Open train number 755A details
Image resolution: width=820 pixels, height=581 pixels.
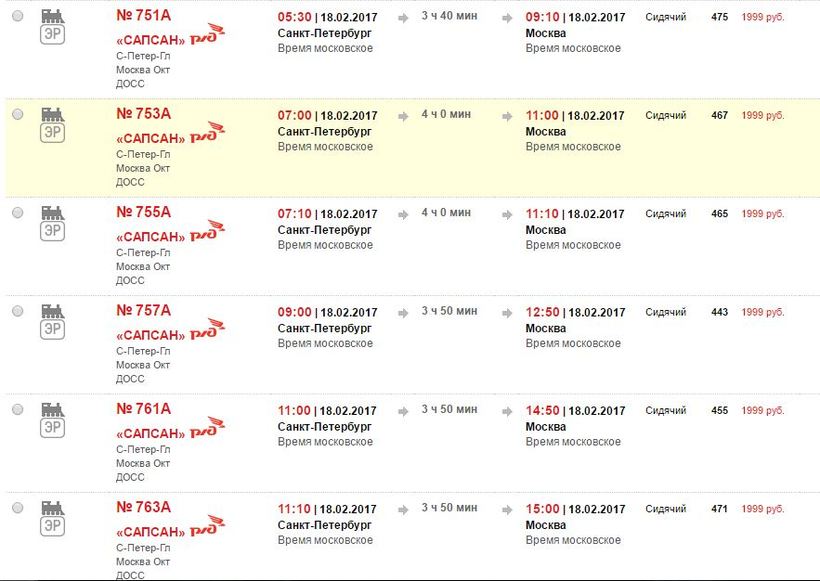(144, 212)
